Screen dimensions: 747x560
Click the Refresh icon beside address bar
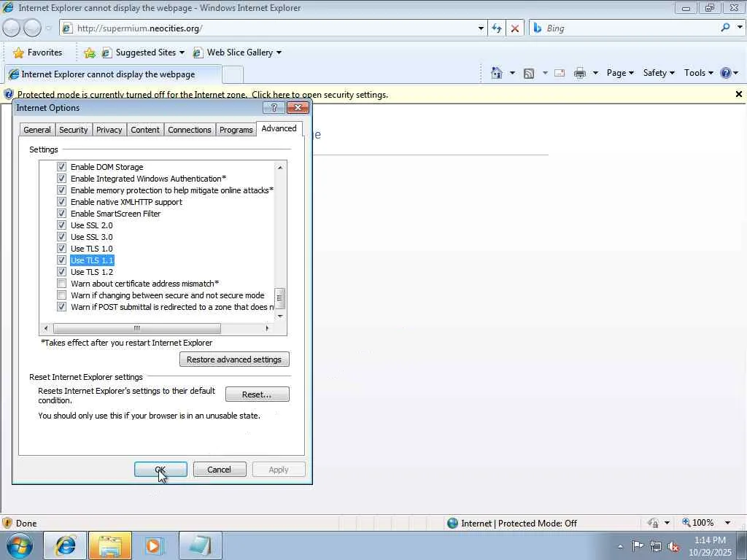496,28
